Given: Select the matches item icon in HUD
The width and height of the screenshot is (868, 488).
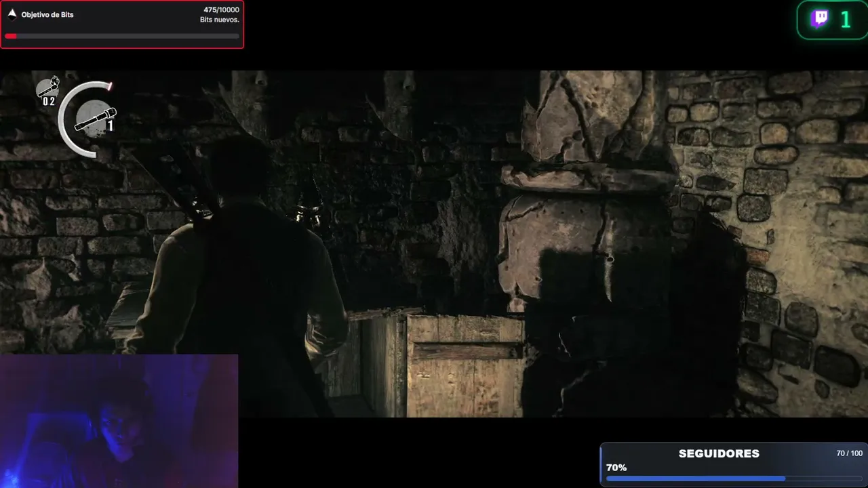Looking at the screenshot, I should click(48, 87).
